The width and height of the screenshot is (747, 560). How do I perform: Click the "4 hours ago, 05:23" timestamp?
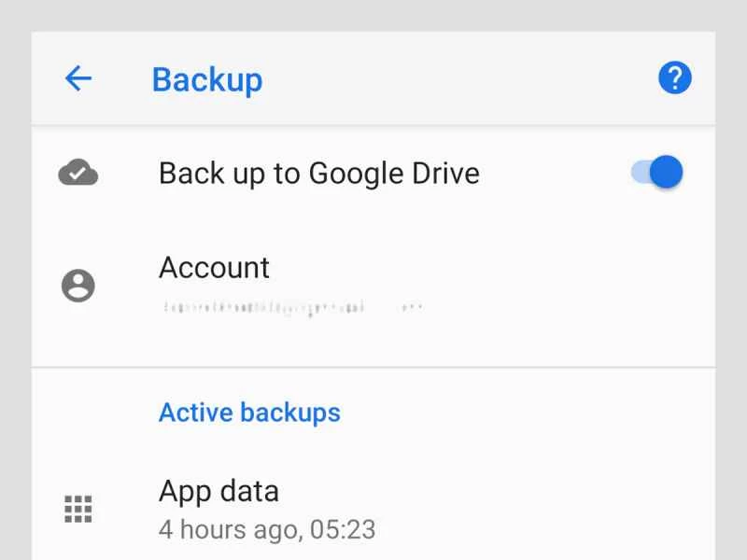tap(266, 529)
